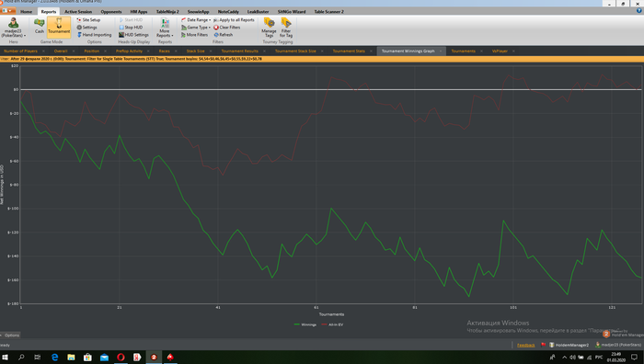644x364 pixels.
Task: Open the taskbar clock and date
Action: 615,357
